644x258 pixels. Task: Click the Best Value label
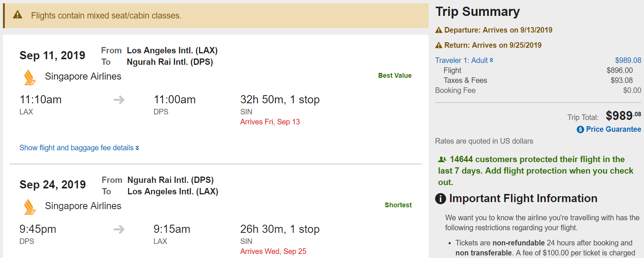[x=395, y=76]
